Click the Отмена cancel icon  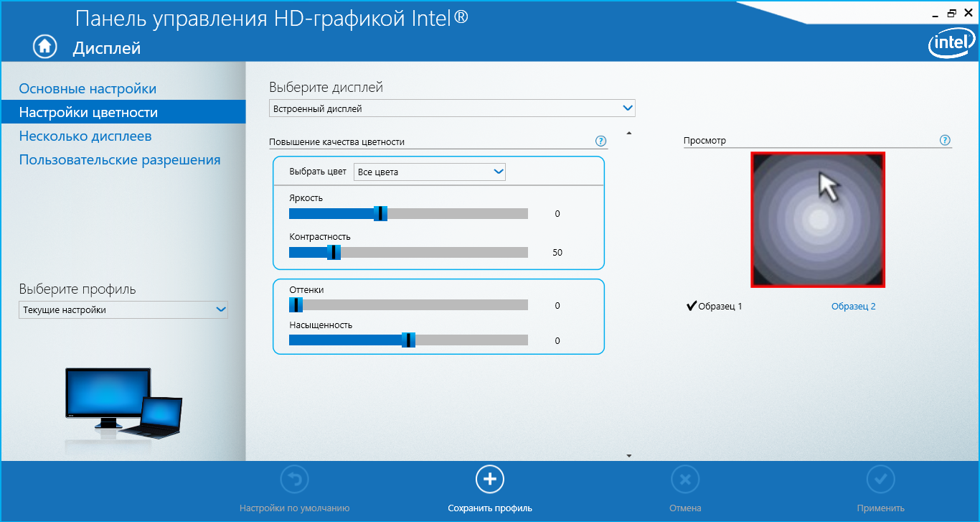coord(685,479)
